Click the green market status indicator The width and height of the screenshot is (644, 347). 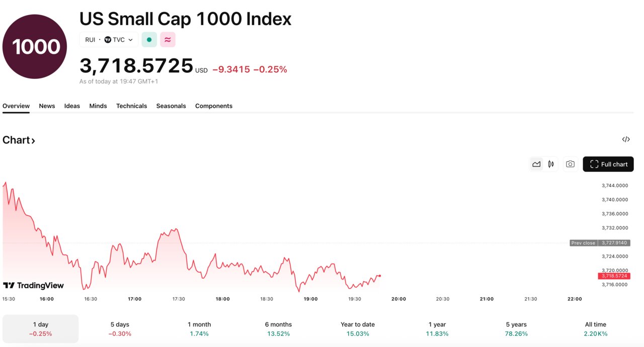tap(149, 39)
